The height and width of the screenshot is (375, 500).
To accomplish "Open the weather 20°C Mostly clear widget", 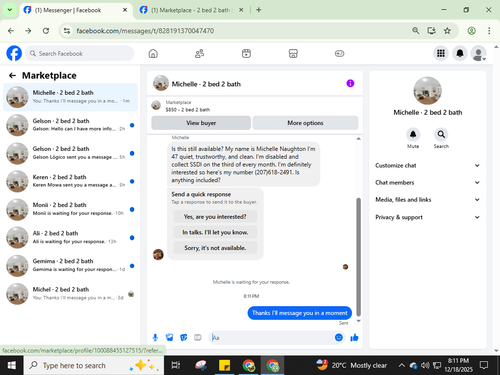I will (x=352, y=366).
